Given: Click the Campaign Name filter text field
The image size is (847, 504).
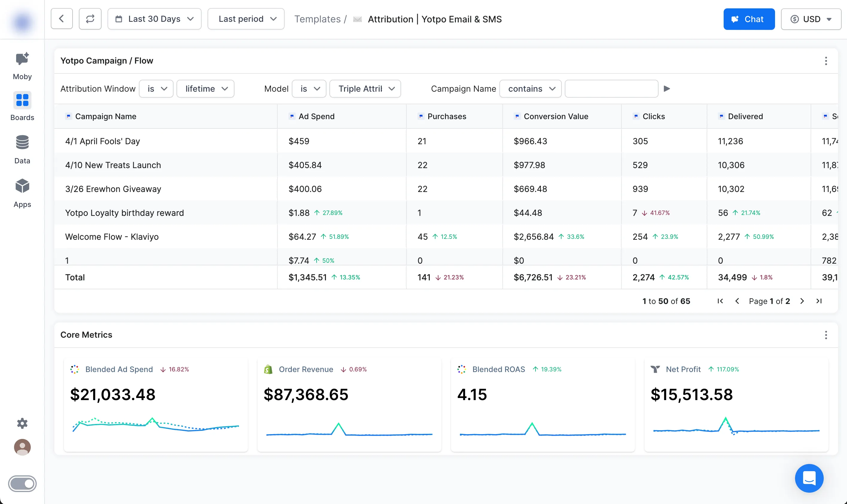Looking at the screenshot, I should pyautogui.click(x=611, y=89).
